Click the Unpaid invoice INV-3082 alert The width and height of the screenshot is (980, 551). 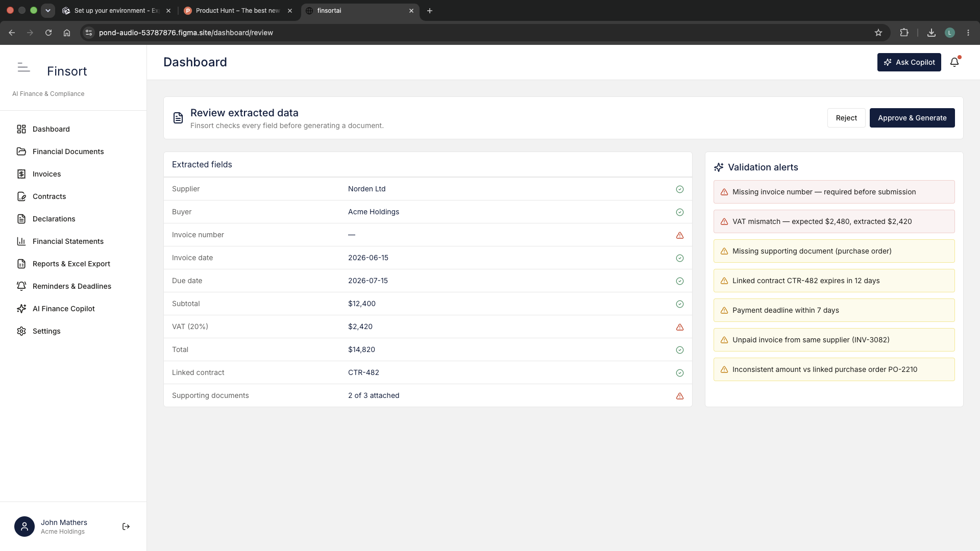834,340
